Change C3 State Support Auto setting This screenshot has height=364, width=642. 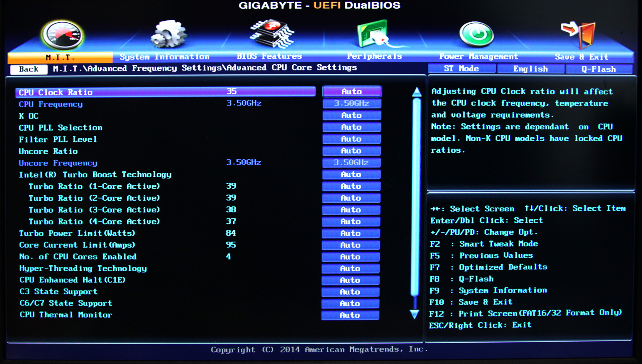point(350,292)
